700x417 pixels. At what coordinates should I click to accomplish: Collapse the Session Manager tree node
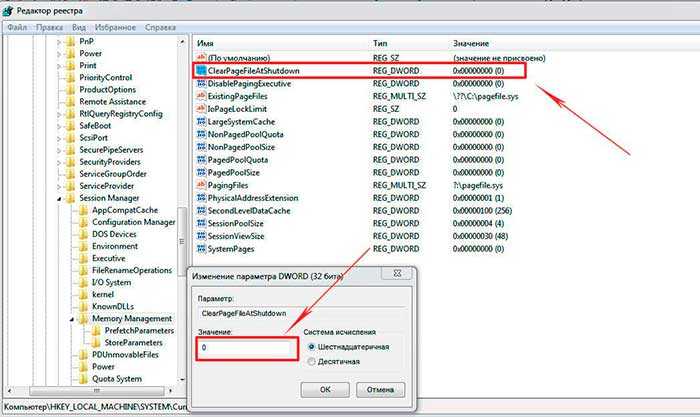click(x=59, y=199)
